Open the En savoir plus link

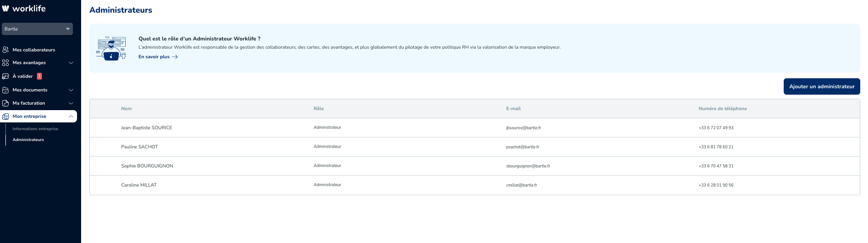pyautogui.click(x=154, y=57)
